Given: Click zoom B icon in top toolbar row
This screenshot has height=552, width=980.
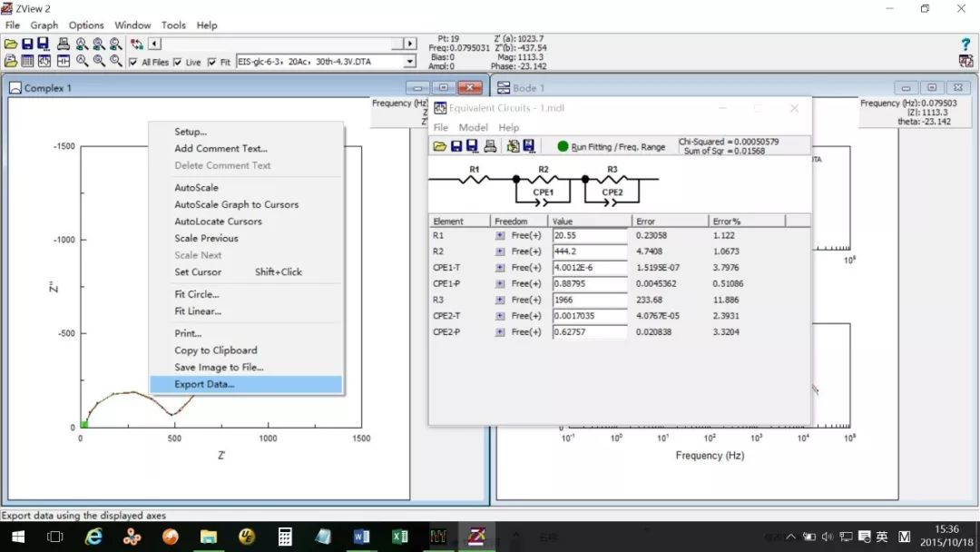Looking at the screenshot, I should click(x=99, y=44).
